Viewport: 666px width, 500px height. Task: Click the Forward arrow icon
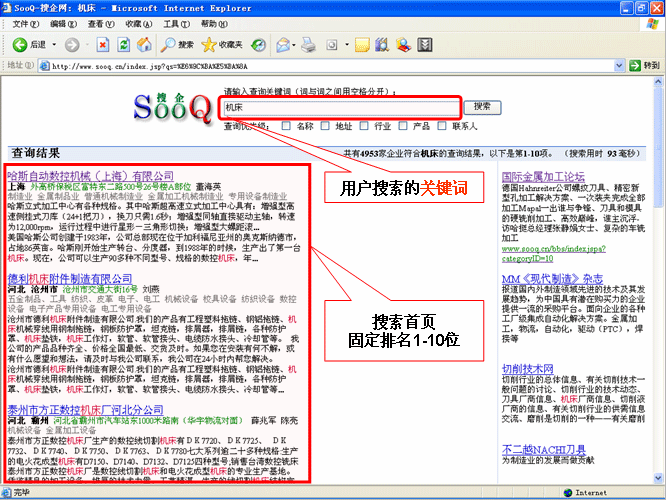[x=72, y=45]
